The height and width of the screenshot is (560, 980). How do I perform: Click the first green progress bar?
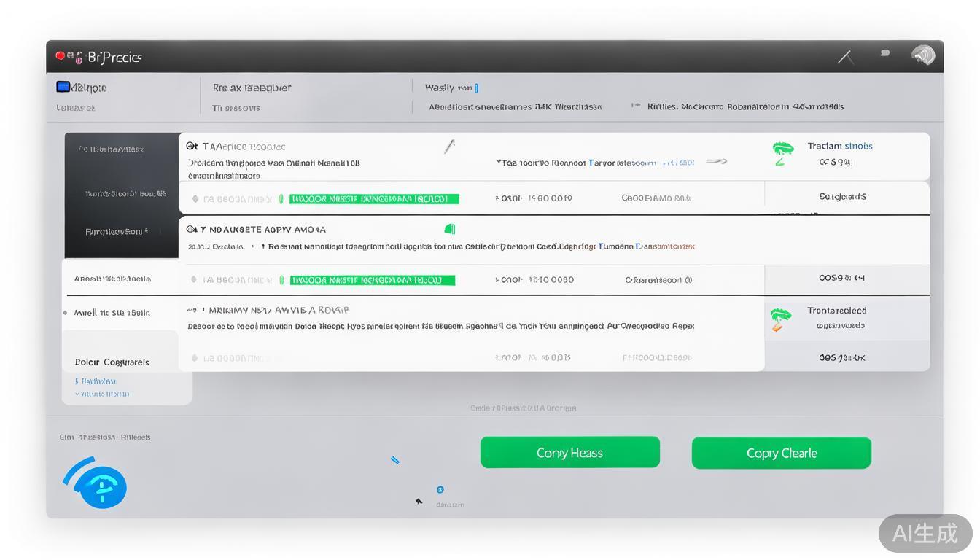[374, 198]
